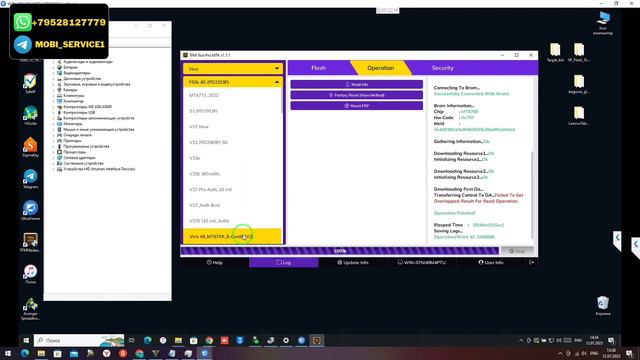
Task: Expand Камеры in Device Manager
Action: pos(53,90)
